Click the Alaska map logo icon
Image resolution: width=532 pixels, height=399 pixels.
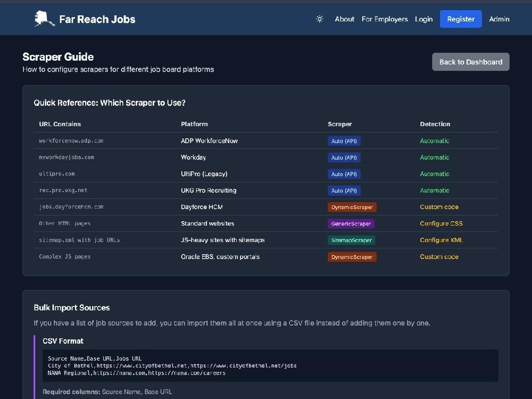(45, 19)
